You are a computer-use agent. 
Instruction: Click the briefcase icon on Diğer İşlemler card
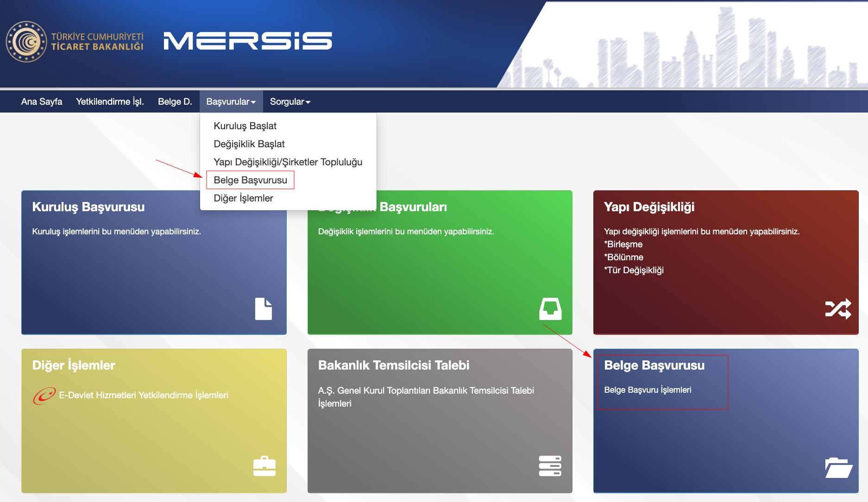point(264,466)
